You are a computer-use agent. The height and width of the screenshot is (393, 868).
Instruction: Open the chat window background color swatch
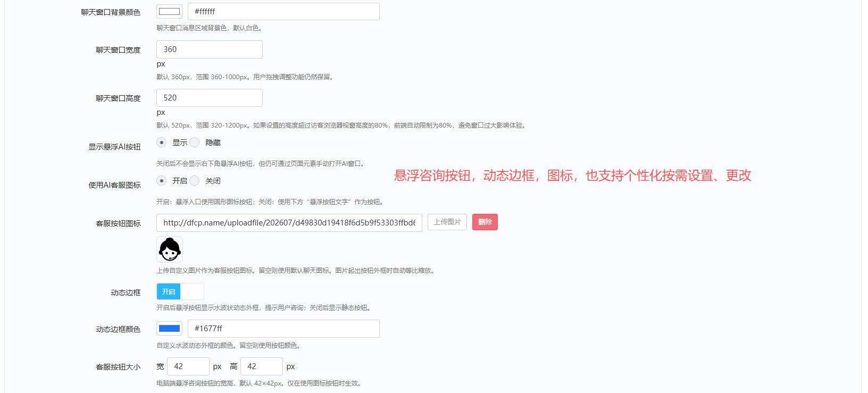pyautogui.click(x=170, y=12)
